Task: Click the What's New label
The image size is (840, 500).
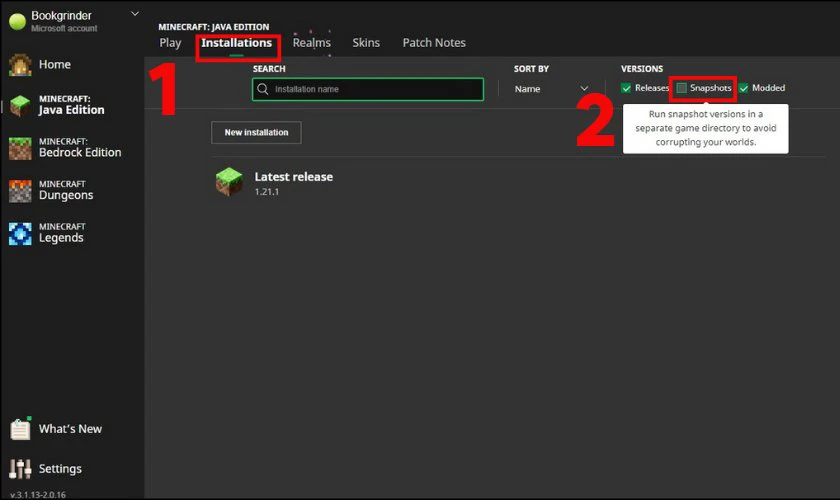Action: [70, 429]
